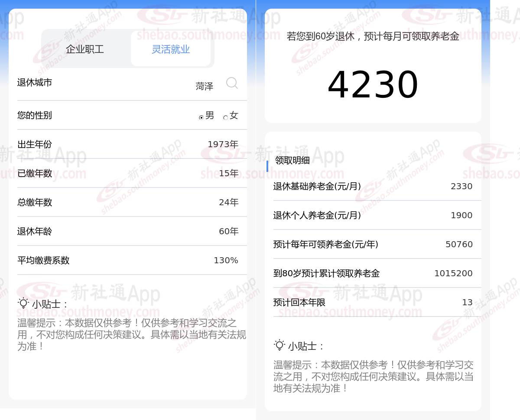Click the 领取明细 section heading
Viewport: 520px width, 420px height.
[x=292, y=160]
